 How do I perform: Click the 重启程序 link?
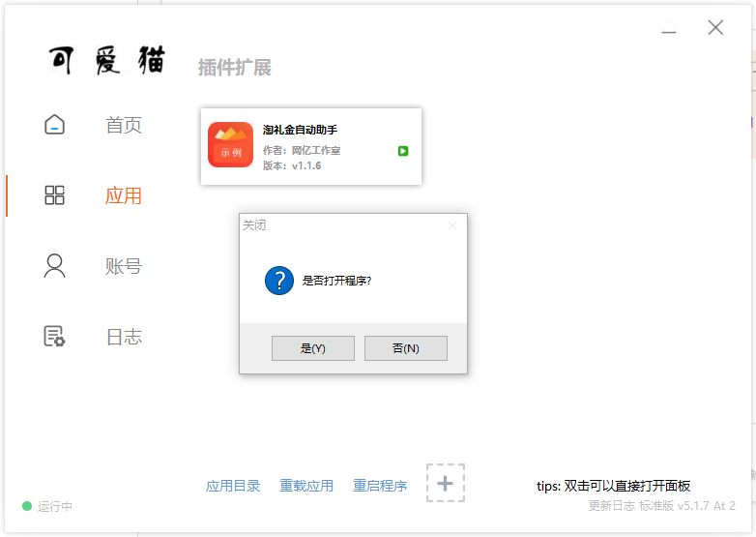[x=380, y=486]
